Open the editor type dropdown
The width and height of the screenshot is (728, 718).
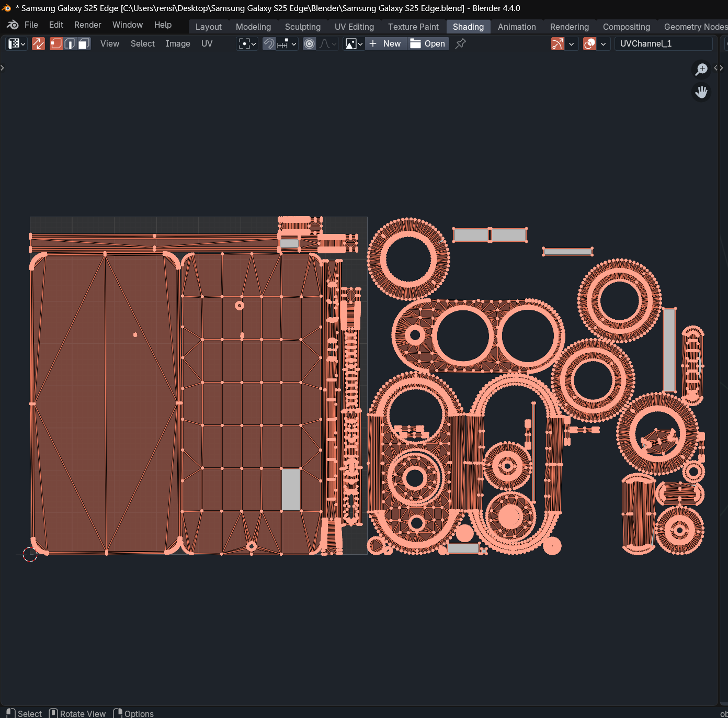(x=16, y=44)
